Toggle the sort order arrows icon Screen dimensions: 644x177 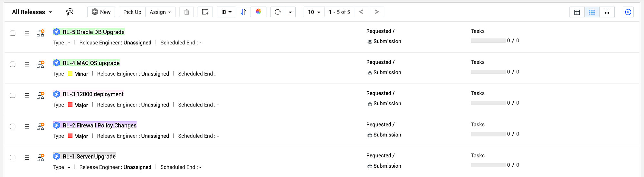243,12
